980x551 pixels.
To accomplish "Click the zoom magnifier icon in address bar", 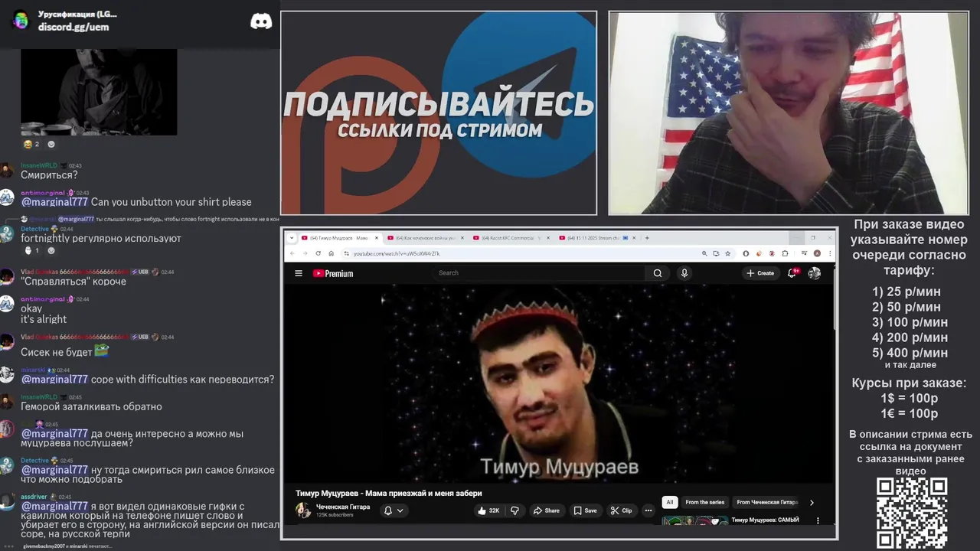I will (704, 253).
